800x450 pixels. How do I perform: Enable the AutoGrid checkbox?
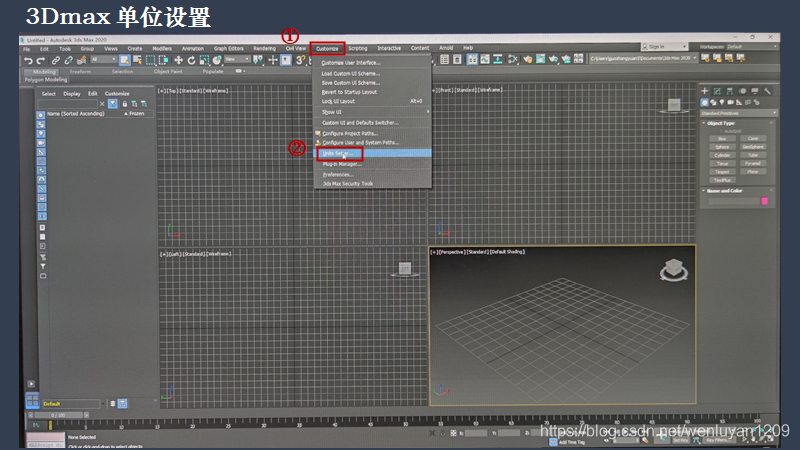721,131
